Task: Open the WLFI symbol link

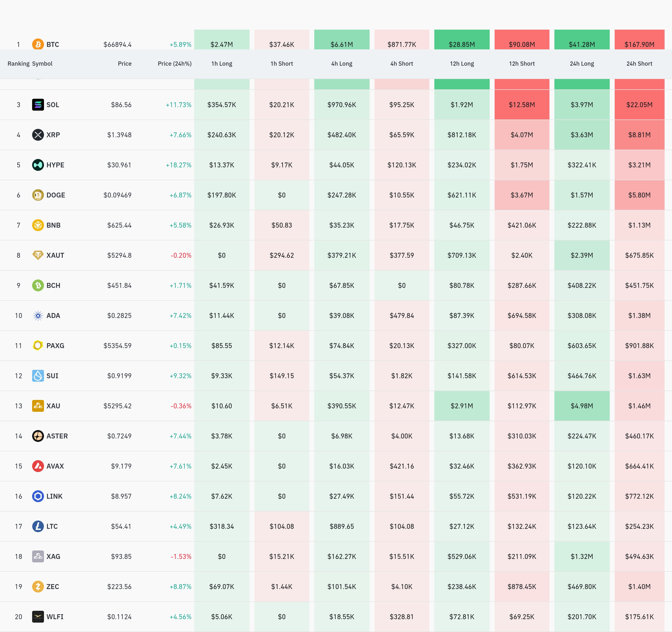Action: [55, 617]
